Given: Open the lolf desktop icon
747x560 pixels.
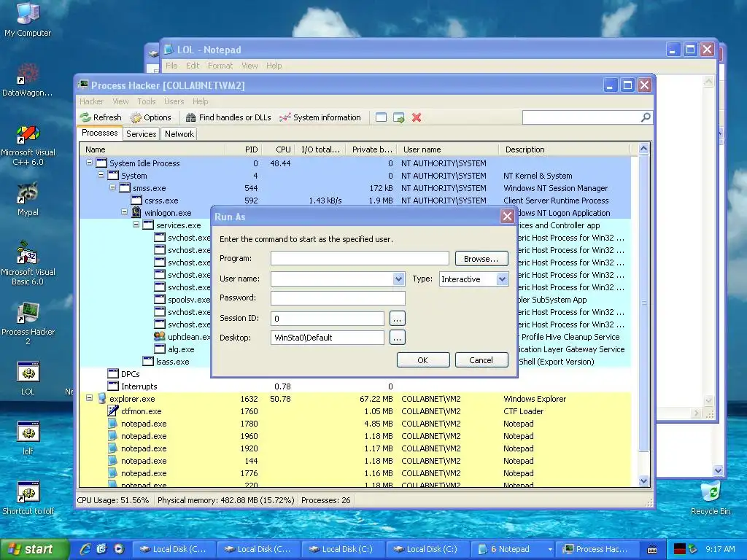Looking at the screenshot, I should [28, 438].
